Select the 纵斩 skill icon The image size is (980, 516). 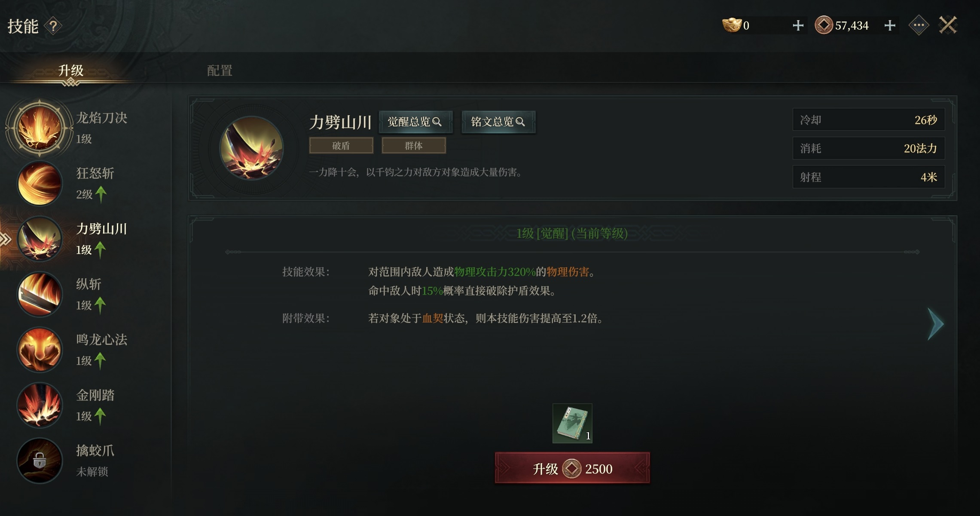pyautogui.click(x=40, y=295)
